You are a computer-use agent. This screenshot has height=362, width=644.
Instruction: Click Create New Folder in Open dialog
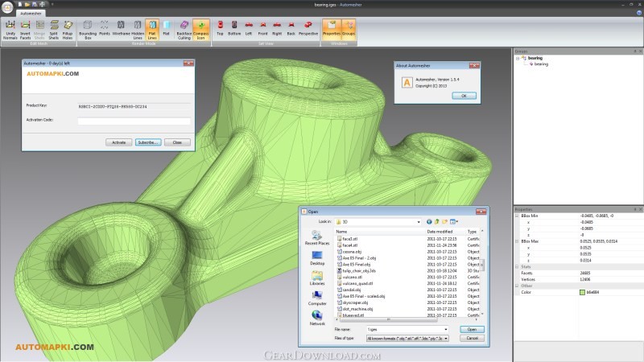point(445,222)
